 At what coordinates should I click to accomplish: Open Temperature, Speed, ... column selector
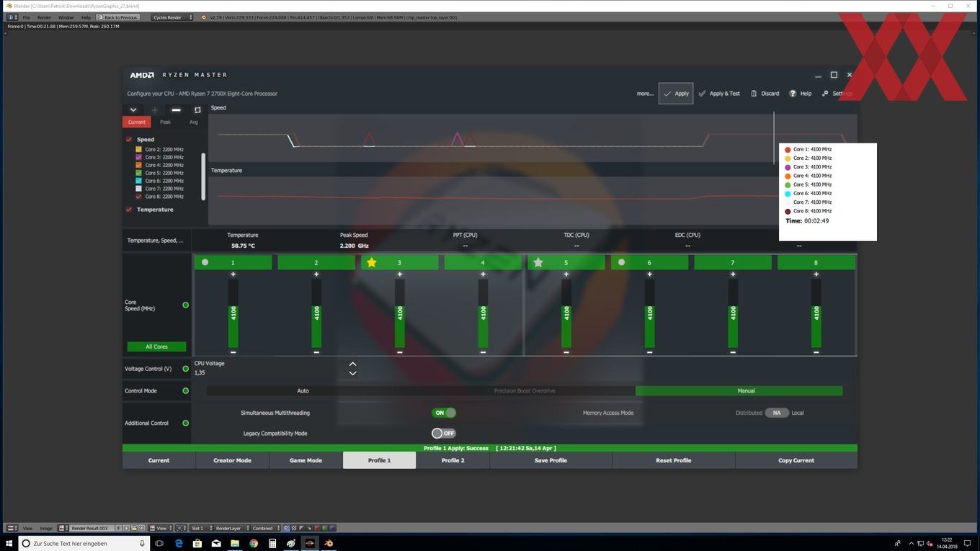pos(155,241)
